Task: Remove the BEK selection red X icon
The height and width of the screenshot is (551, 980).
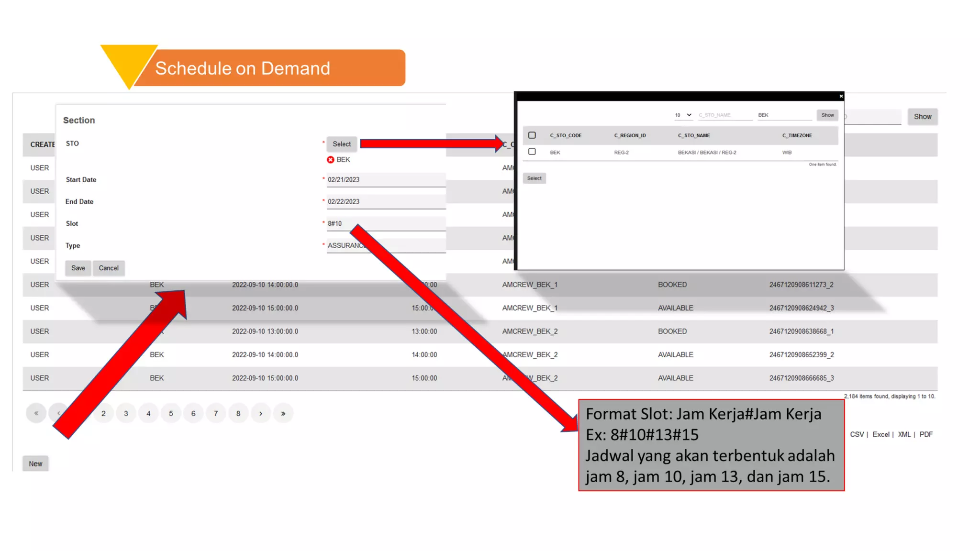Action: 330,160
